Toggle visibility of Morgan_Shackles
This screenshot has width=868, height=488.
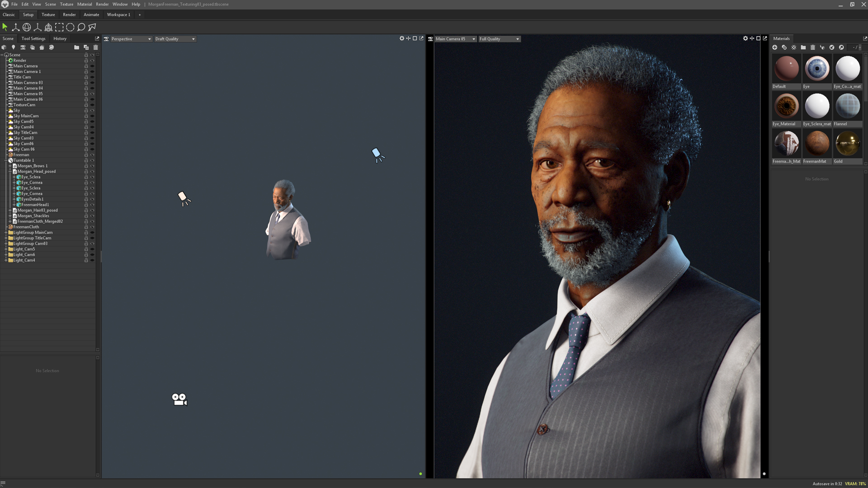pos(92,216)
